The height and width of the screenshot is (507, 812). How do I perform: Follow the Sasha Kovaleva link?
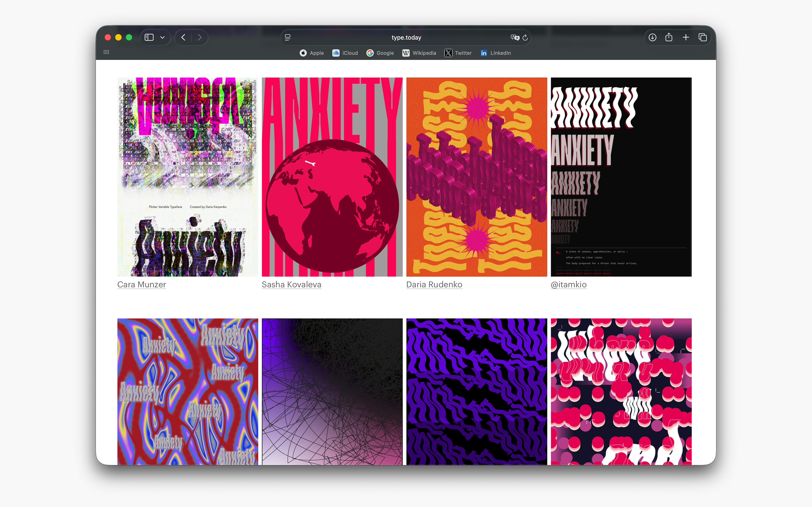291,284
